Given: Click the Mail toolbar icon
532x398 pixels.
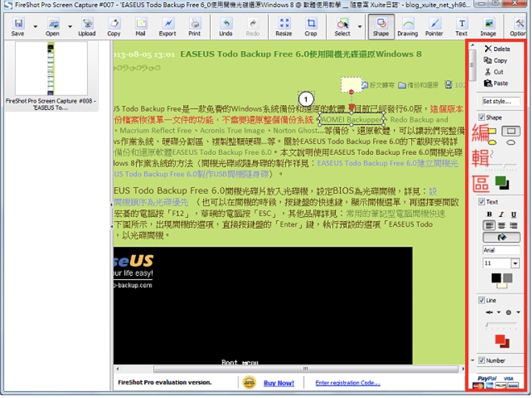Looking at the screenshot, I should coord(140,26).
